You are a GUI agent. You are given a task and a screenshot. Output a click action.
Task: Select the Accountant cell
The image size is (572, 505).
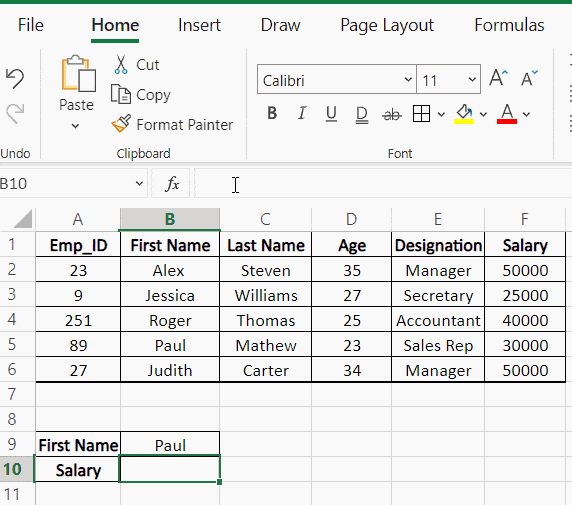(438, 320)
